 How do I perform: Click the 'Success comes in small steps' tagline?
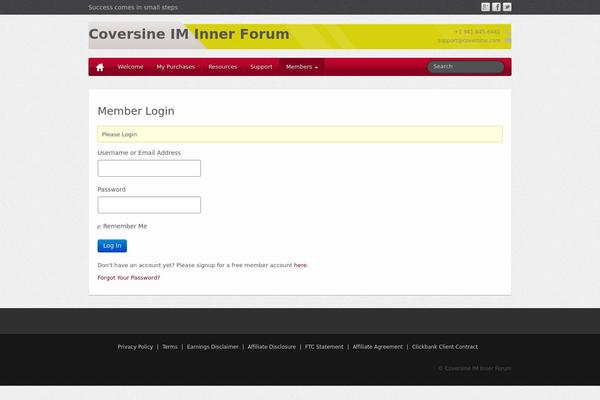(133, 7)
